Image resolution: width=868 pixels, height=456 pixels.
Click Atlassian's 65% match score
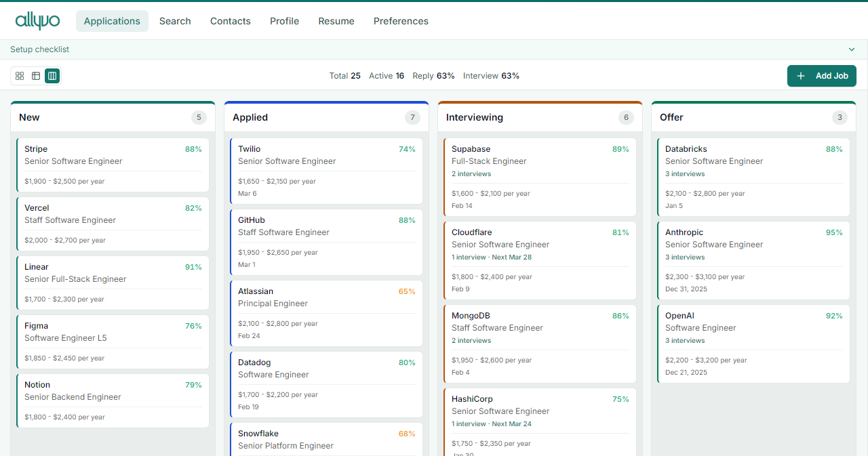point(407,291)
